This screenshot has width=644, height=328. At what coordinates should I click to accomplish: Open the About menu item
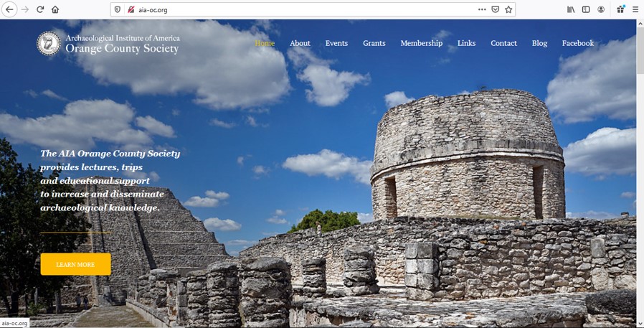300,43
